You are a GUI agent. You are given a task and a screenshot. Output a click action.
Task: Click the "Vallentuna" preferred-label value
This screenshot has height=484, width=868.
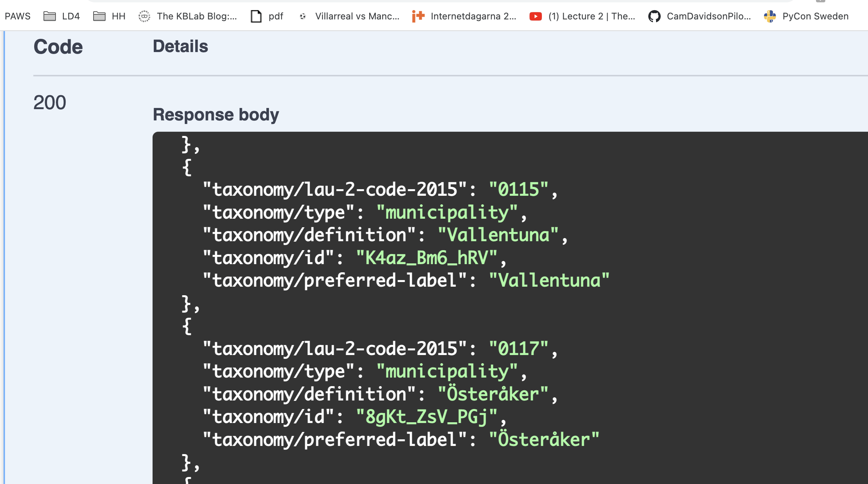pyautogui.click(x=549, y=280)
